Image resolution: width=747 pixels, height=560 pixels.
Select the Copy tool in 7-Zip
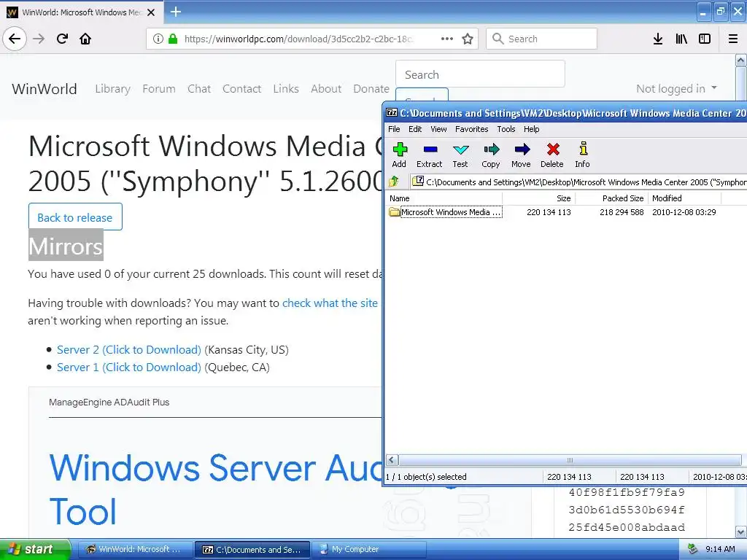click(x=491, y=155)
